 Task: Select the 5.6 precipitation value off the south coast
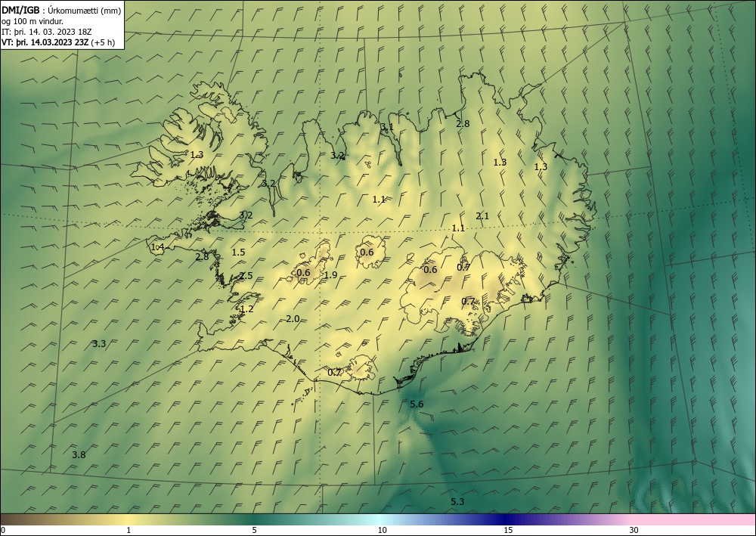point(417,404)
